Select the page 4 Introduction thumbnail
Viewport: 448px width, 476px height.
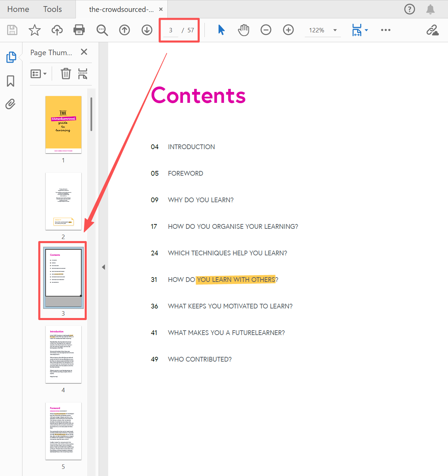tap(63, 354)
